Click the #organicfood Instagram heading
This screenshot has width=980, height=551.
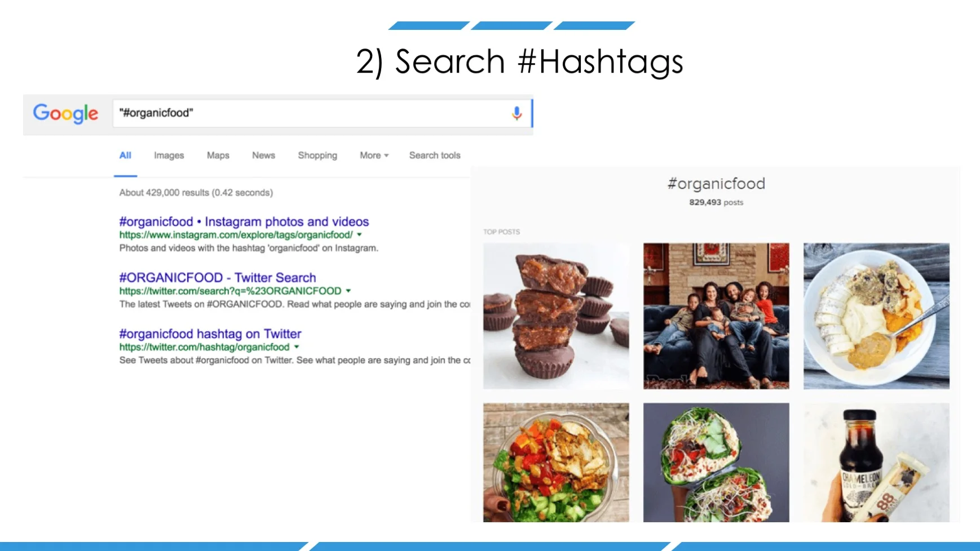point(716,184)
